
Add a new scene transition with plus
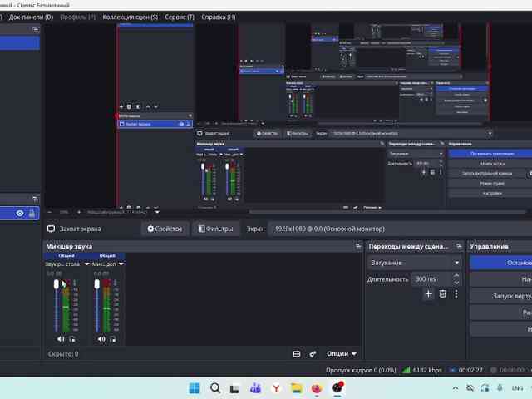[429, 293]
